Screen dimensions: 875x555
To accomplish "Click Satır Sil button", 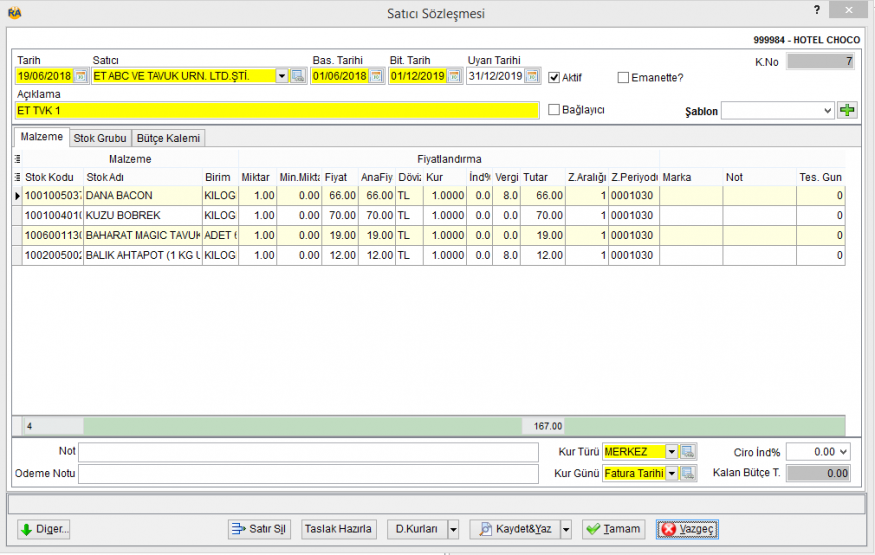I will 259,529.
